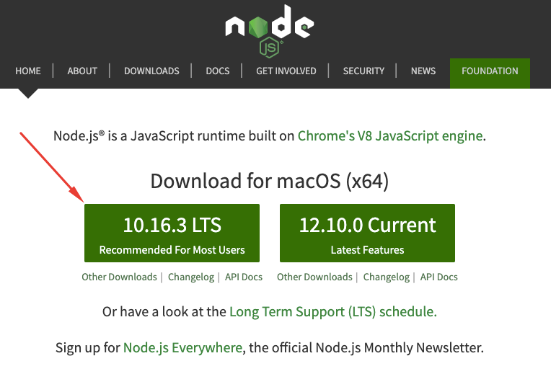
Task: Open the SECURITY page
Action: (x=363, y=71)
